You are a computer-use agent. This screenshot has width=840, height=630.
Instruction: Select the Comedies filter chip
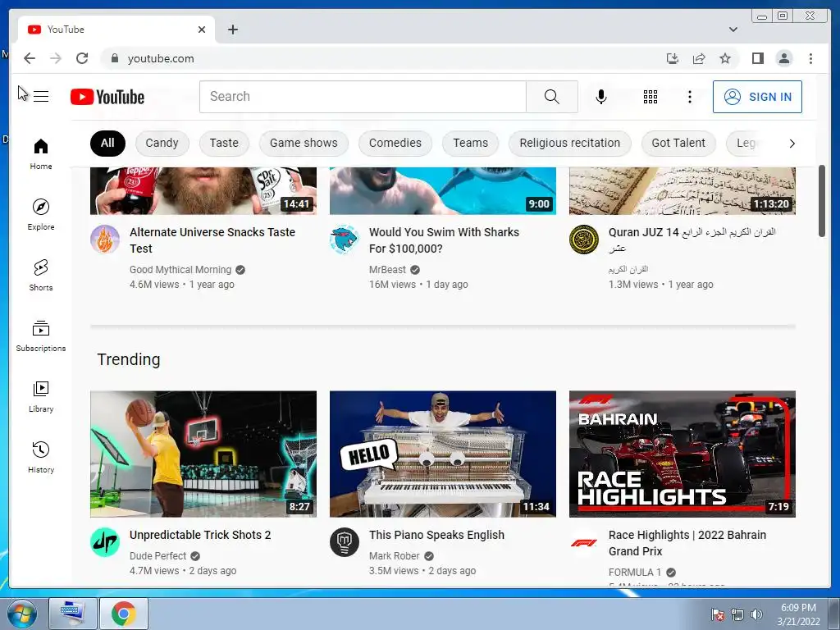click(395, 143)
